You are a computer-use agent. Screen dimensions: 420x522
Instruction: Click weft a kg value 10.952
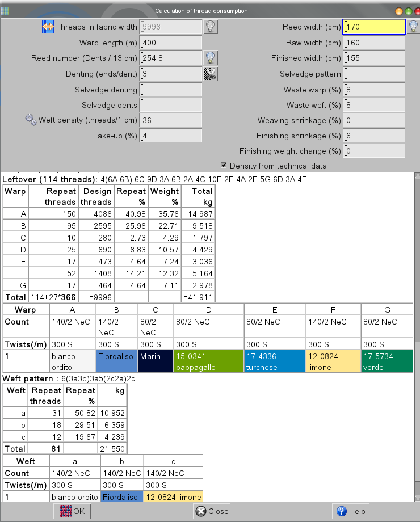point(112,413)
